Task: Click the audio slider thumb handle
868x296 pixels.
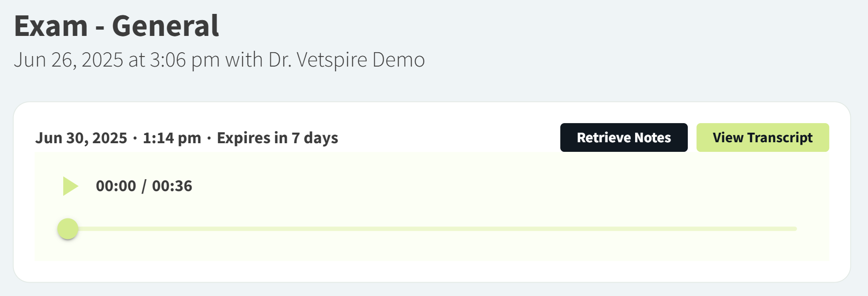Action: click(x=68, y=229)
